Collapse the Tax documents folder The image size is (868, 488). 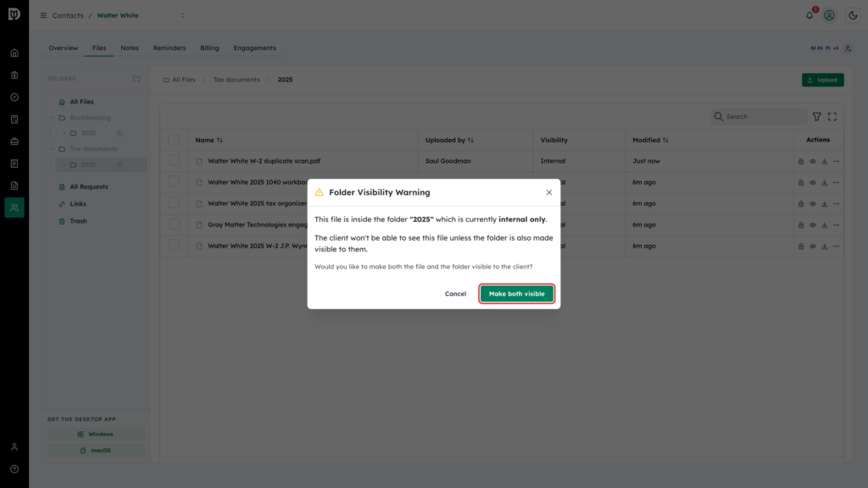tap(53, 149)
